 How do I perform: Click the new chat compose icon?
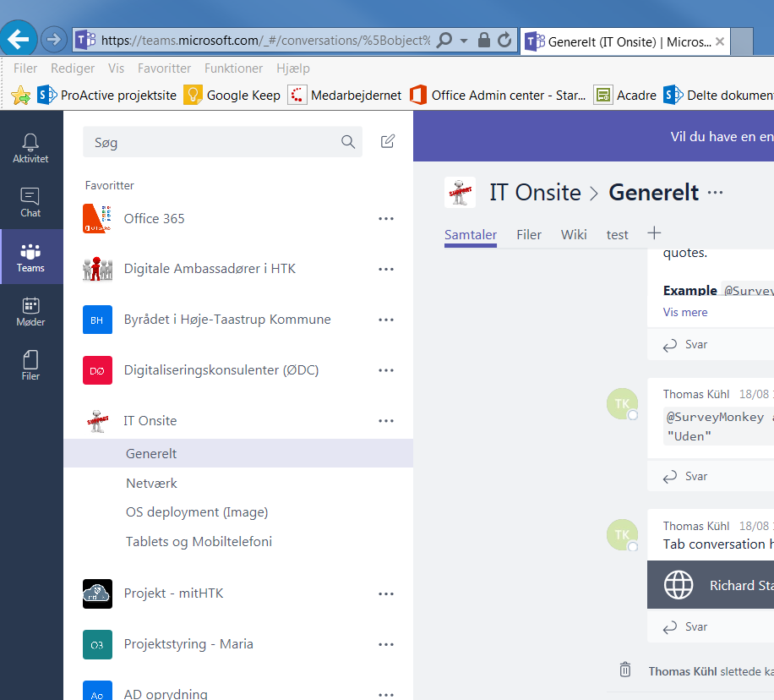[x=388, y=141]
